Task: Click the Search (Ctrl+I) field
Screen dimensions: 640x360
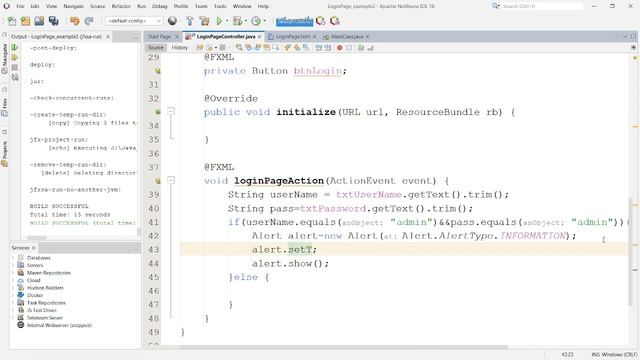Action: pyautogui.click(x=542, y=6)
